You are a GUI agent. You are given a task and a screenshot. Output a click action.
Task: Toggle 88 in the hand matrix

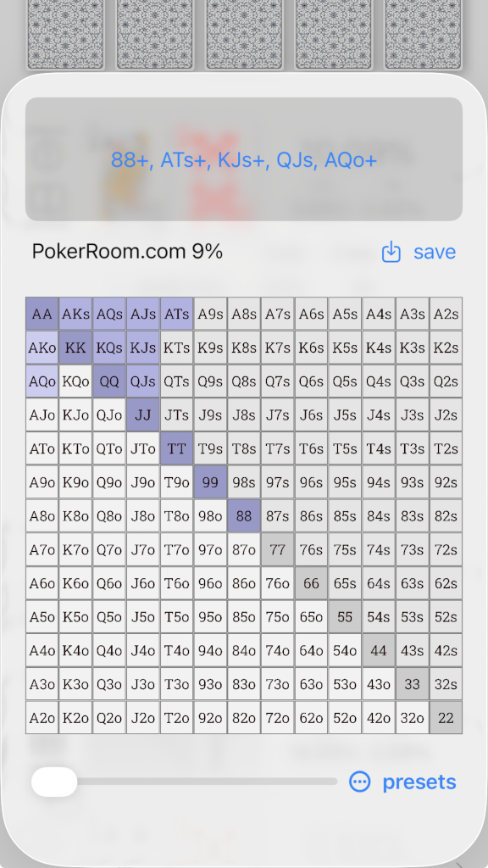point(243,515)
